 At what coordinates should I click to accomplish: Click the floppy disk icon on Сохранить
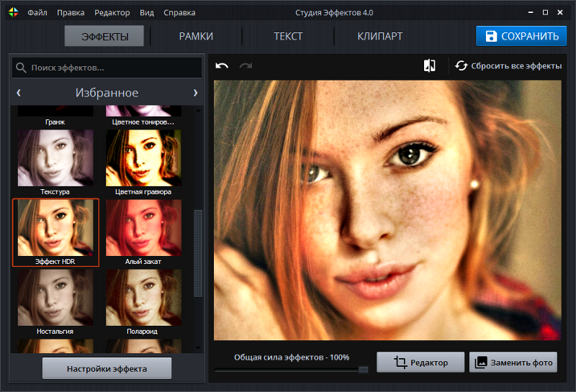[491, 36]
